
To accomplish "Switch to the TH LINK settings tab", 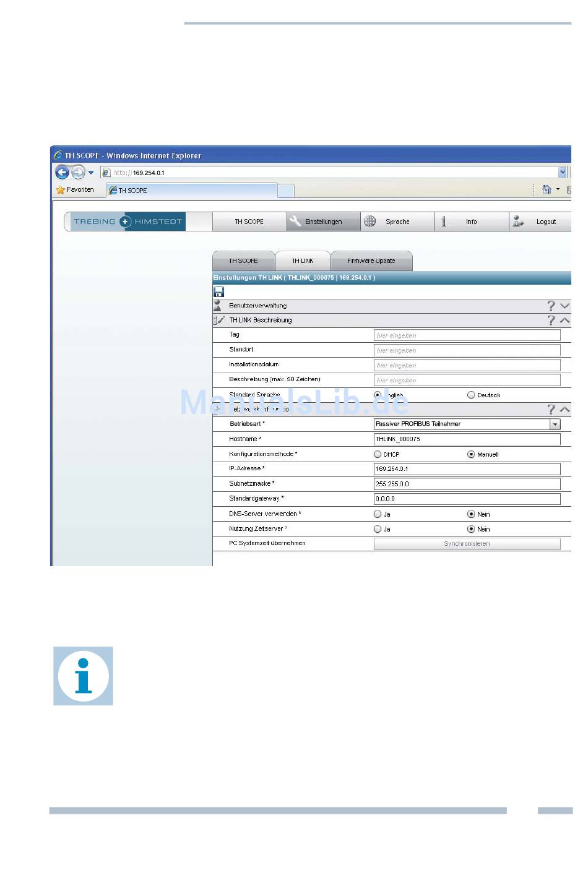I will pyautogui.click(x=303, y=261).
